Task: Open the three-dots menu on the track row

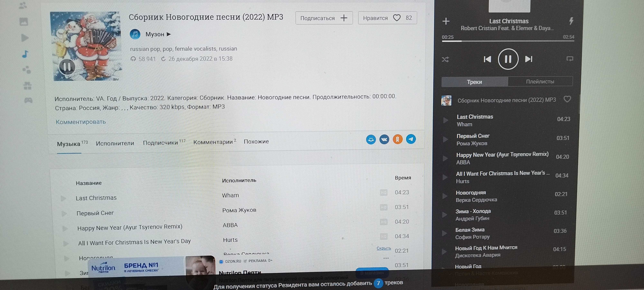Action: pos(386,258)
